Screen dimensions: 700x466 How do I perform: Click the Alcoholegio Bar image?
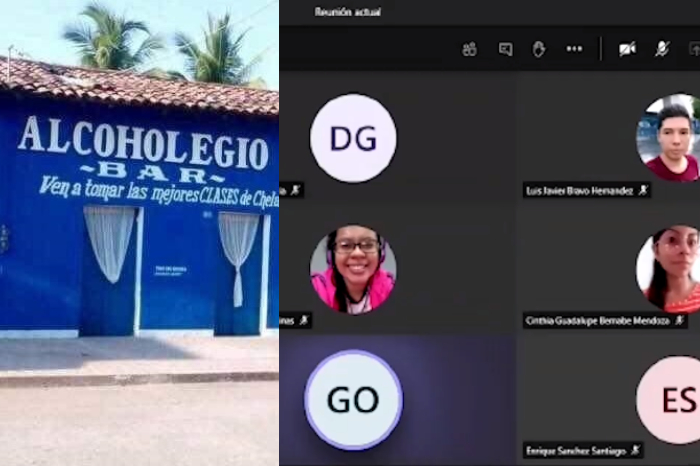point(139,232)
